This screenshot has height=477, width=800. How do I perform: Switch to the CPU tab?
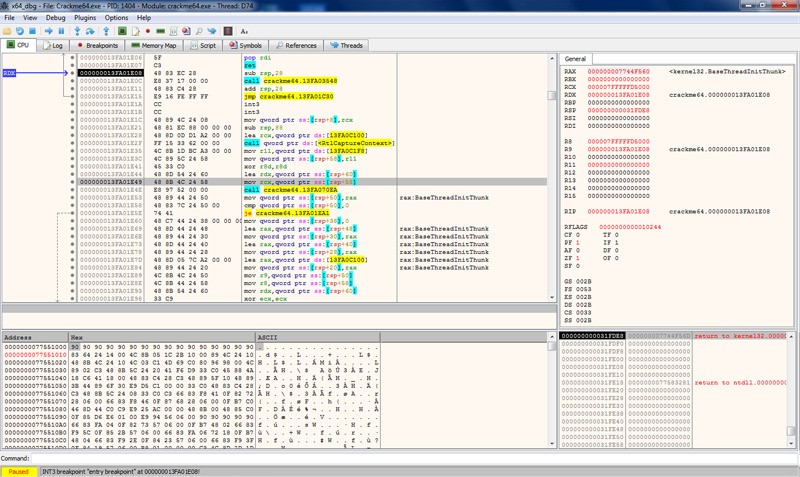[x=18, y=45]
